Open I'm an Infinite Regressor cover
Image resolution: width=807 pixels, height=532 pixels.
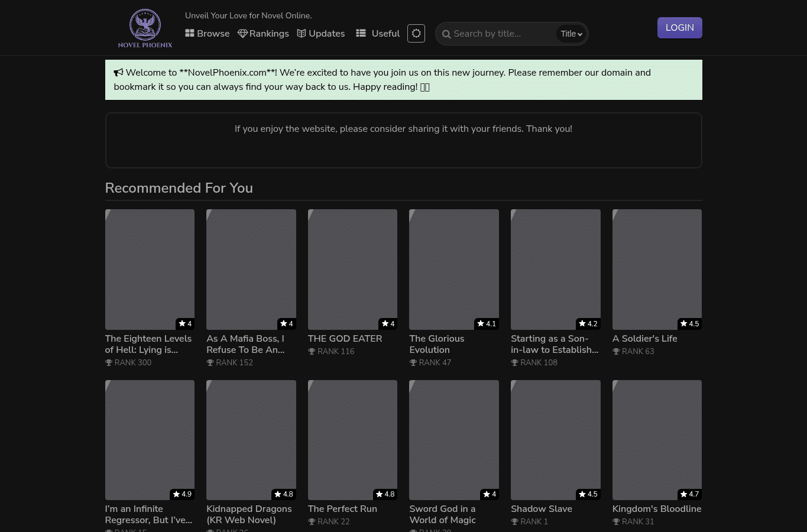pyautogui.click(x=150, y=440)
